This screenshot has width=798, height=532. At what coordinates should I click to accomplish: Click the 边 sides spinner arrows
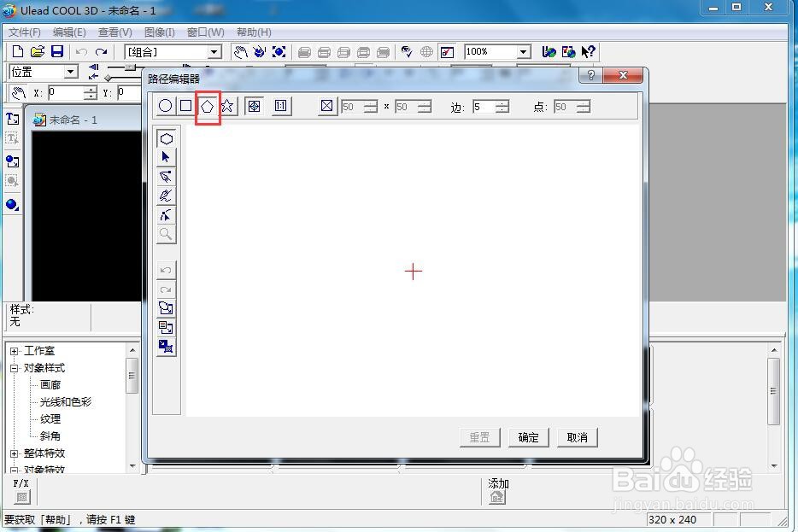click(x=502, y=107)
